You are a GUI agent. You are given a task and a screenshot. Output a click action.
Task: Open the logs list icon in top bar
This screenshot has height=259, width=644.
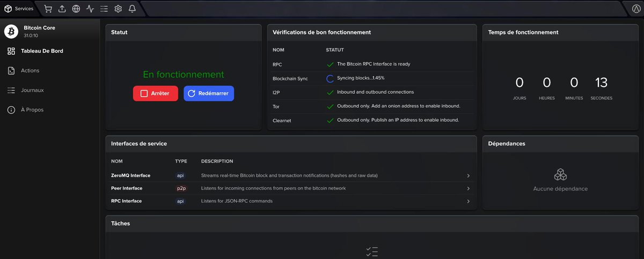pos(104,9)
